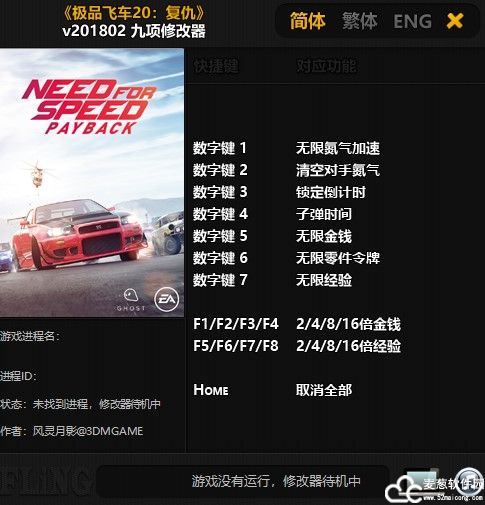Click 取消全部 cancel all option

(324, 390)
